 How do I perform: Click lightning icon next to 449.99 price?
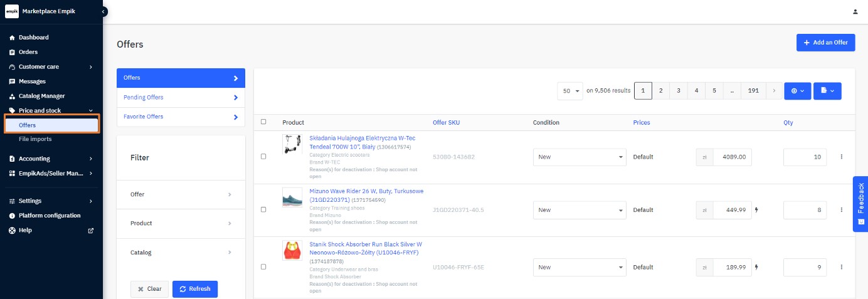coord(756,210)
